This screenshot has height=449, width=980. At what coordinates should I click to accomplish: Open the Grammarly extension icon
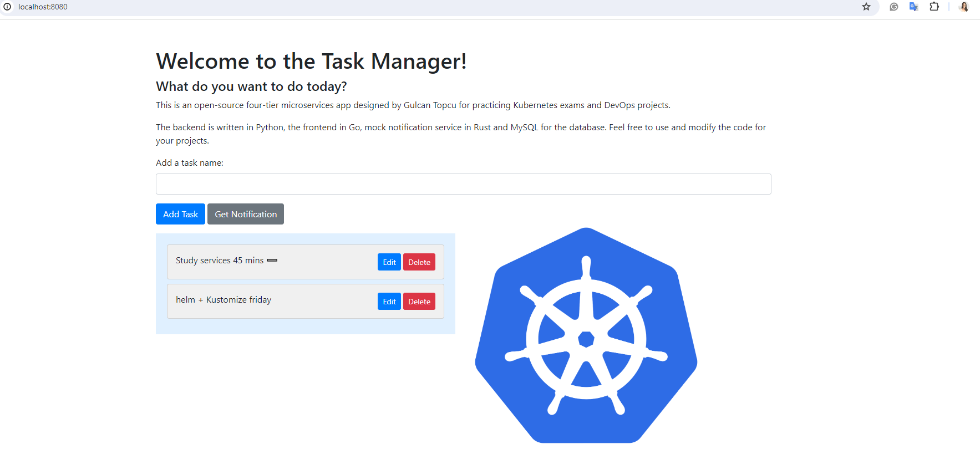[893, 7]
